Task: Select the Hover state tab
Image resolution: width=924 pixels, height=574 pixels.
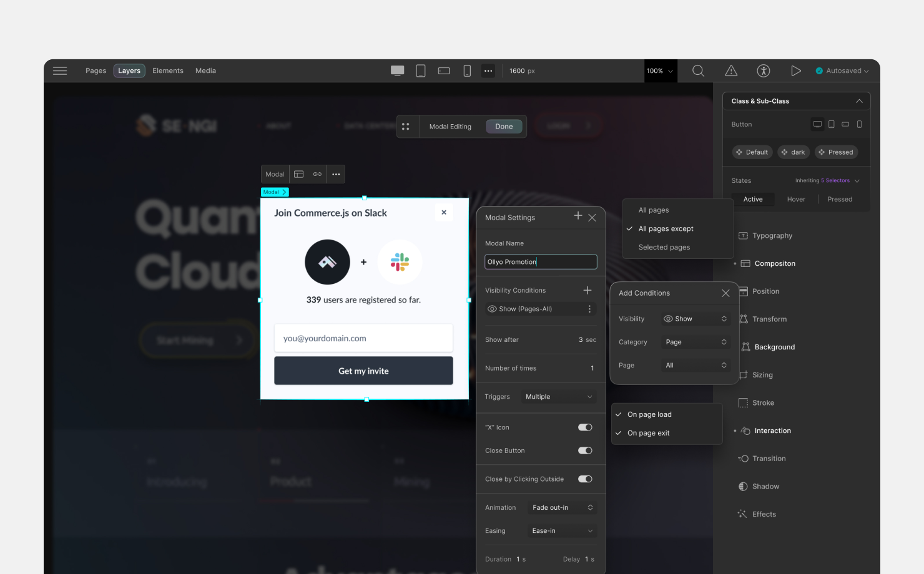Action: 796,199
